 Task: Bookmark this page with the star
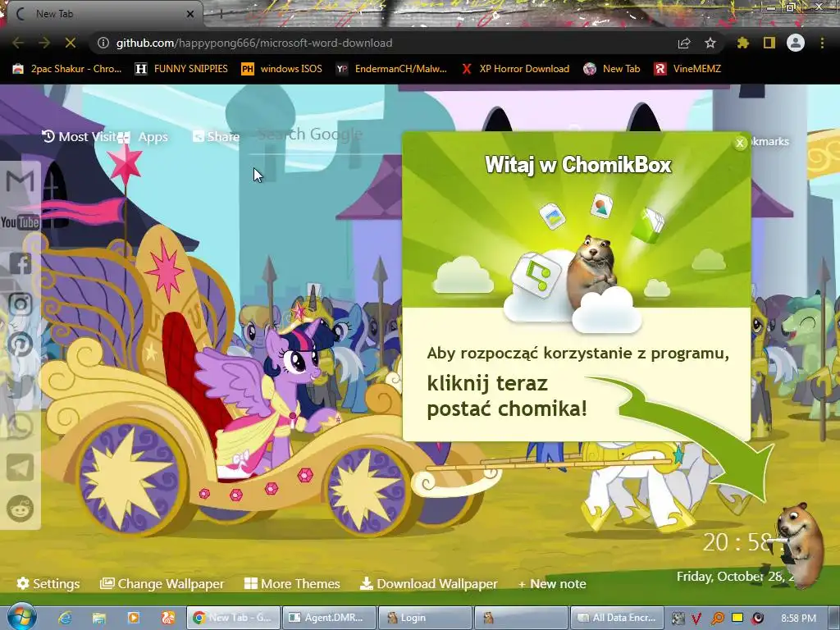tap(710, 43)
